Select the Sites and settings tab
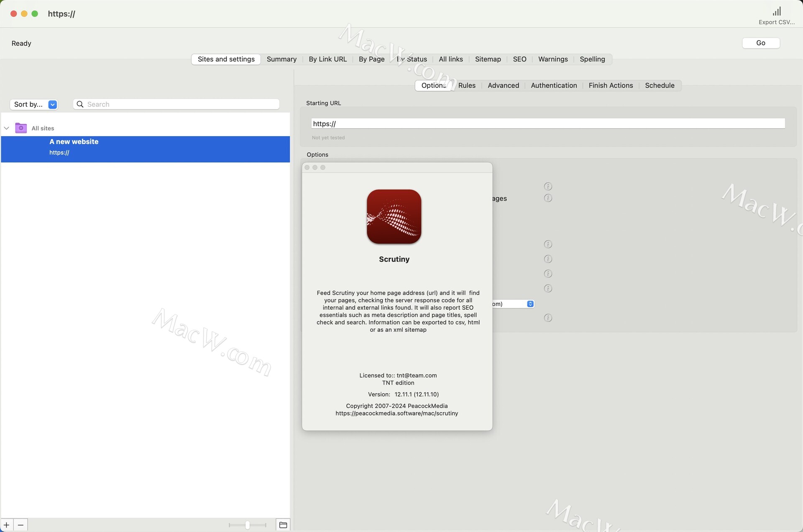 pos(226,59)
